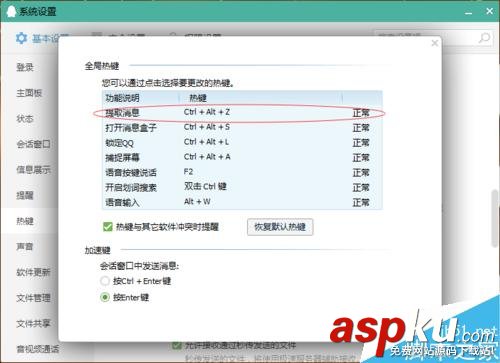Viewport: 500px width, 363px height.
Task: Select the 开启划词搜索 hotkey row
Action: point(242,187)
